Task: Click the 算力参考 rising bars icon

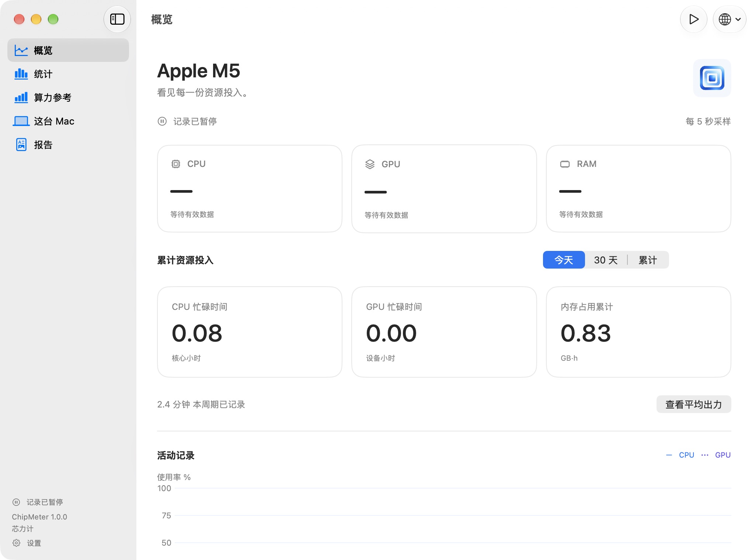Action: tap(21, 98)
